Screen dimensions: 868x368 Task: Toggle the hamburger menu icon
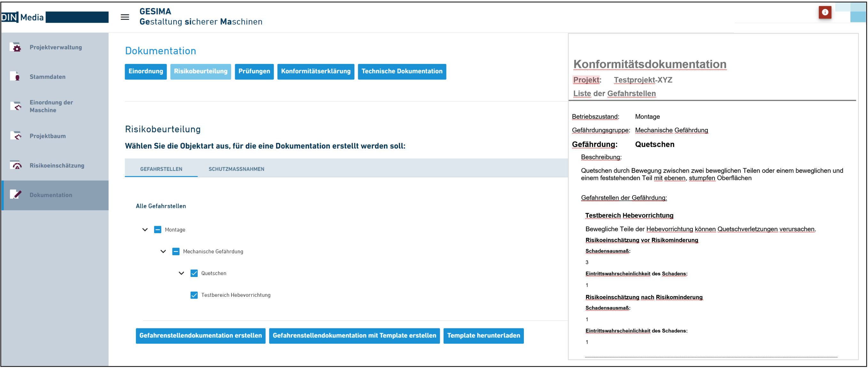(125, 17)
